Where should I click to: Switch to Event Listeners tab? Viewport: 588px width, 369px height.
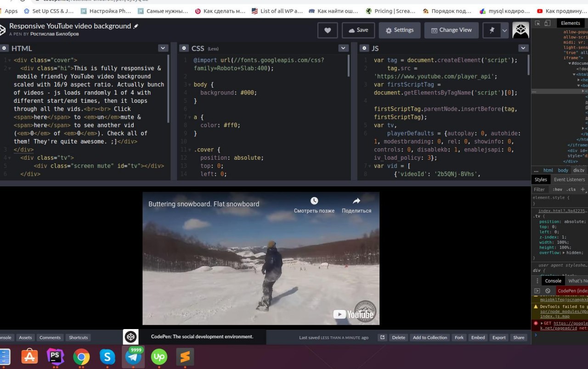click(569, 179)
